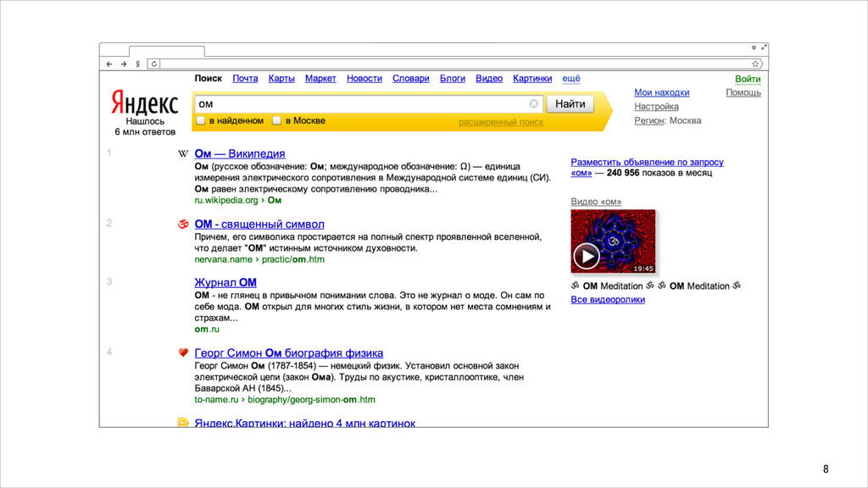Click the om.ru green URL
The width and height of the screenshot is (868, 488).
(x=207, y=330)
